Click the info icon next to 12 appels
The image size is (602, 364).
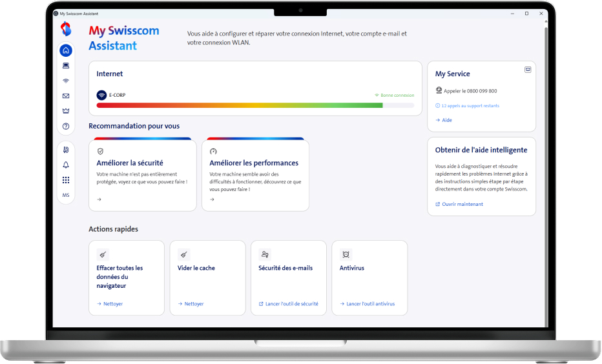point(437,105)
